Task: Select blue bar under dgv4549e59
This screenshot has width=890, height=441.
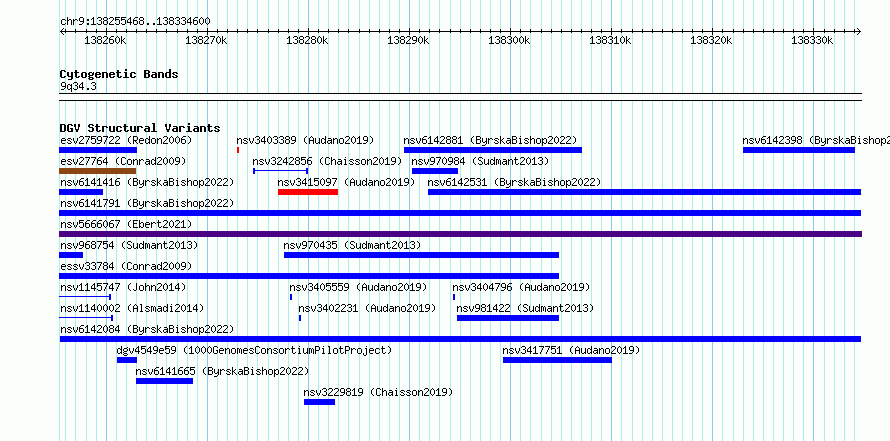Action: (127, 360)
